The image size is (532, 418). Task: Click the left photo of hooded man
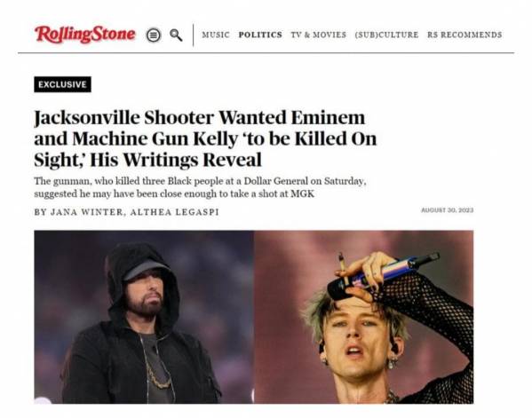pyautogui.click(x=144, y=317)
